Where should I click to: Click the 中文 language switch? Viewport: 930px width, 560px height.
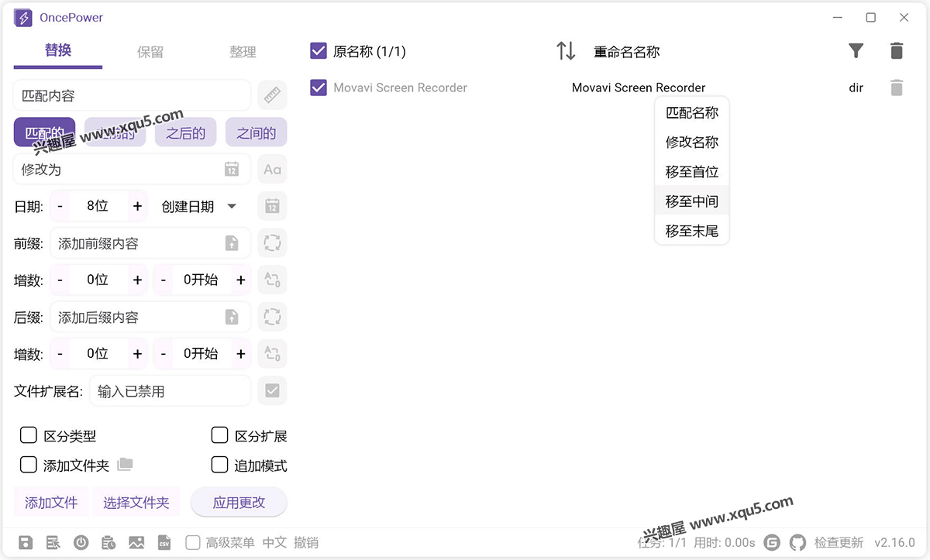[x=274, y=542]
